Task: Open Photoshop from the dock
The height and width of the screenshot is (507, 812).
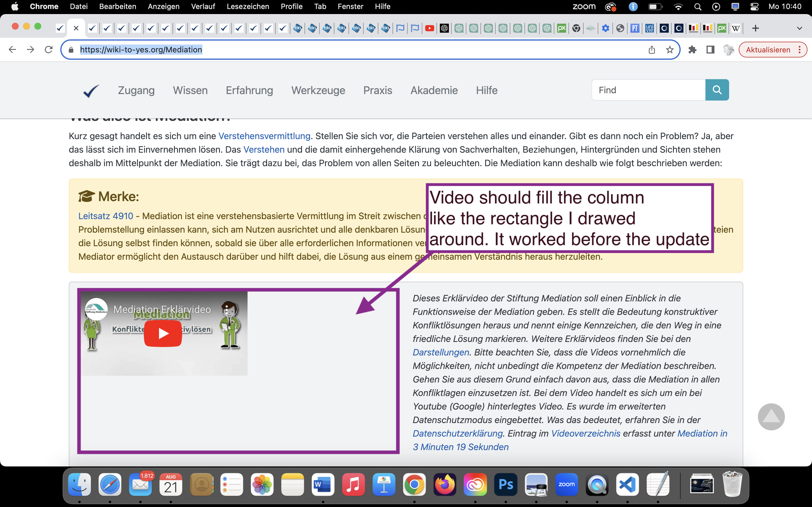Action: 506,484
